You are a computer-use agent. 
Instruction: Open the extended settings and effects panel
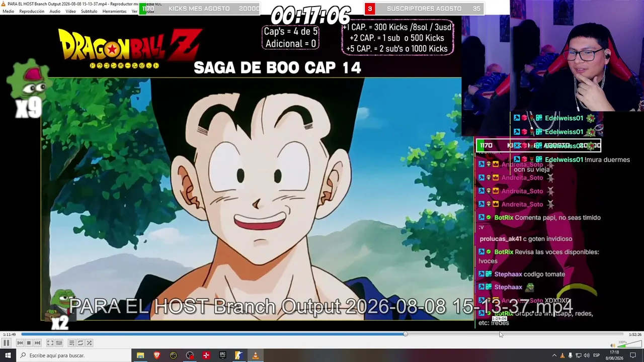59,343
